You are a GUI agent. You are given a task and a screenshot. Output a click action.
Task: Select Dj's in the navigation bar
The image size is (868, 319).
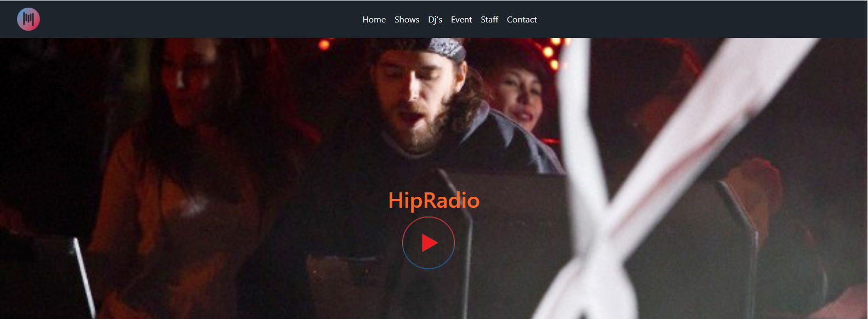pos(435,20)
